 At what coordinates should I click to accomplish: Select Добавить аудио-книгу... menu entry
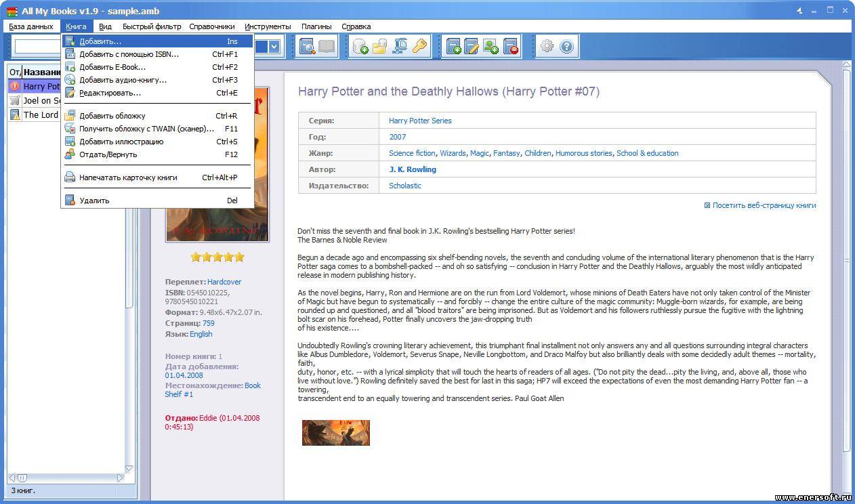[157, 80]
